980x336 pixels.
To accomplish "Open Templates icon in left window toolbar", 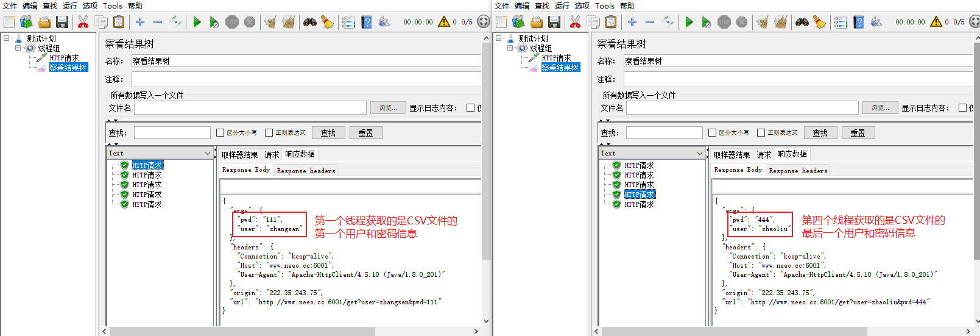I will click(x=26, y=22).
